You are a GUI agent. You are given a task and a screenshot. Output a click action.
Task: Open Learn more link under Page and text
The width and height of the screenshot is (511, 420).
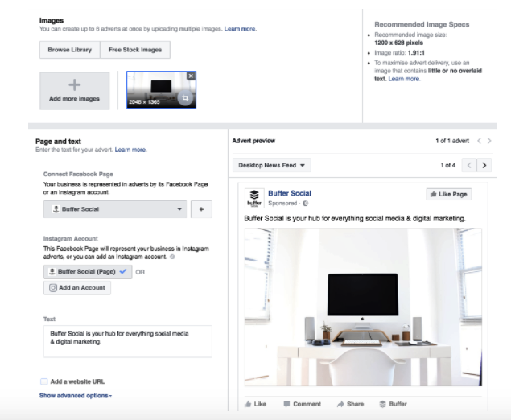coord(130,150)
